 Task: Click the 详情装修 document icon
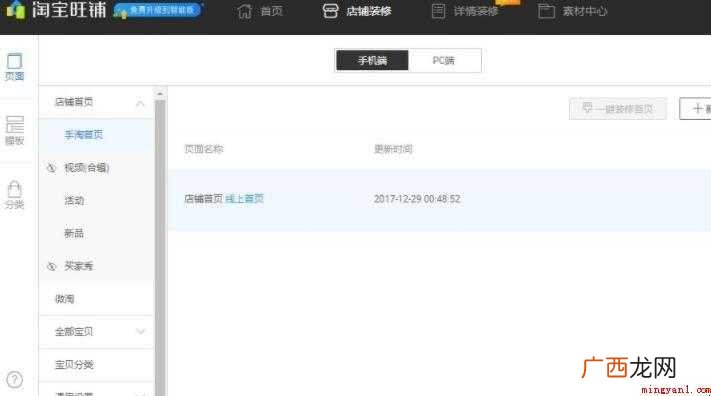(438, 11)
